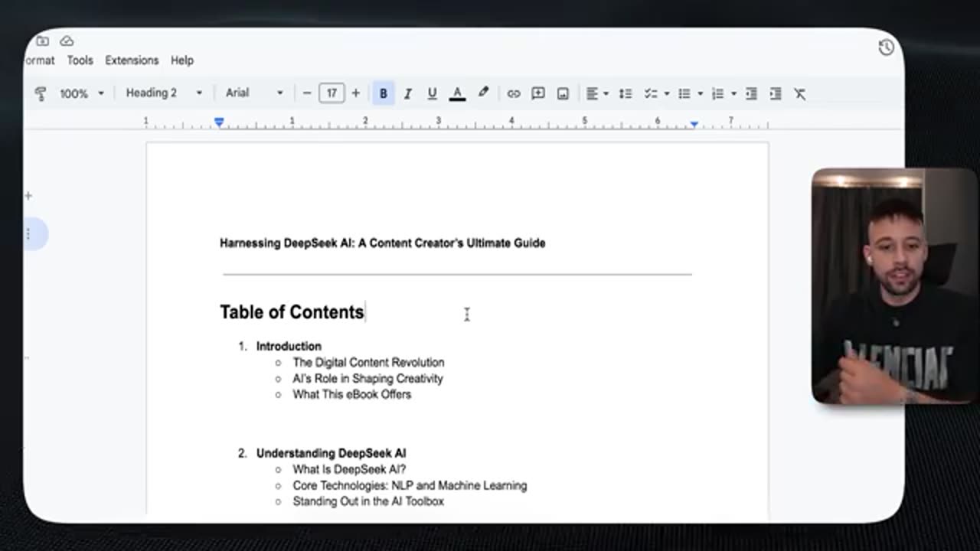980x551 pixels.
Task: Toggle underline formatting
Action: [x=432, y=93]
